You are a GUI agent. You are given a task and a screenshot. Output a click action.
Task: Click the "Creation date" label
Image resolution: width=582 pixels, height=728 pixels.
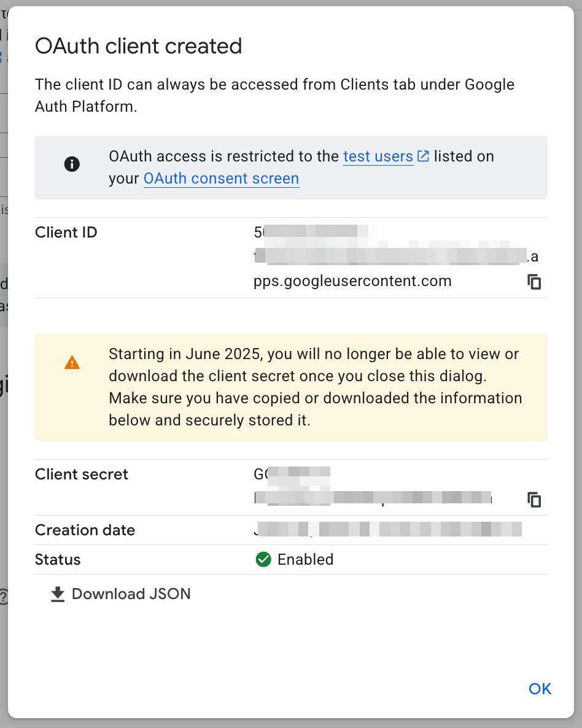(x=85, y=530)
